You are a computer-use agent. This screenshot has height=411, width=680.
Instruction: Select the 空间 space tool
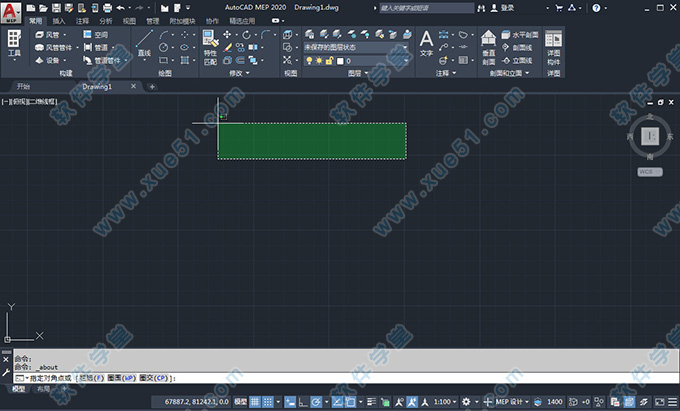(96, 35)
